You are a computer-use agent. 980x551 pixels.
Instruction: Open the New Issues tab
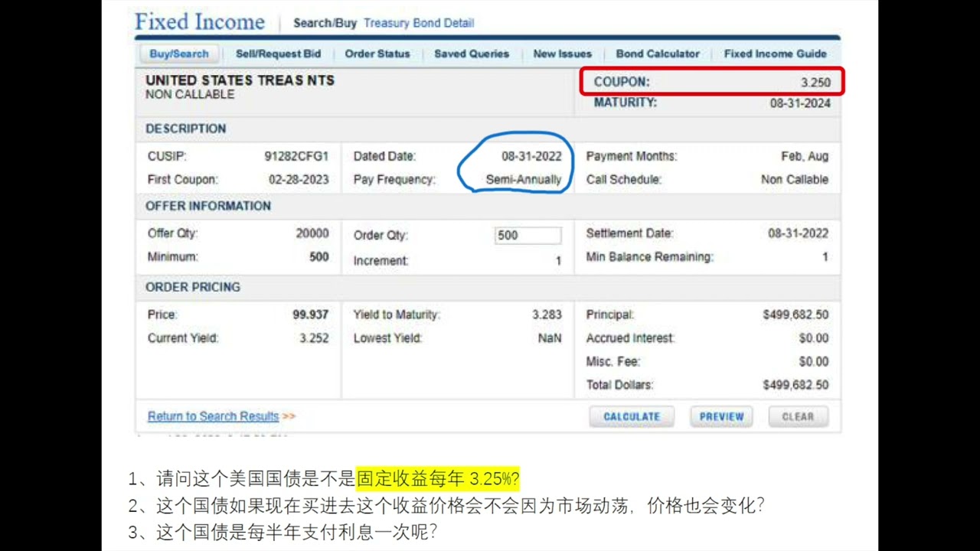point(563,54)
